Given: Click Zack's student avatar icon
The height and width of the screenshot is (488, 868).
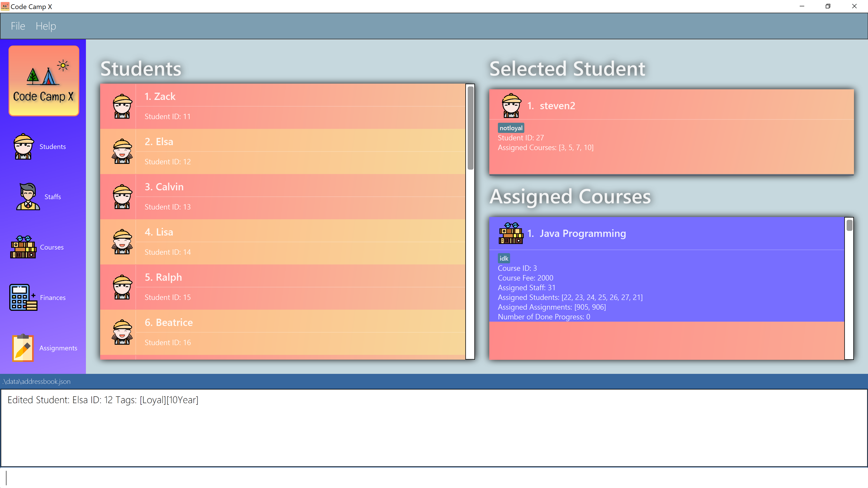Looking at the screenshot, I should click(122, 106).
